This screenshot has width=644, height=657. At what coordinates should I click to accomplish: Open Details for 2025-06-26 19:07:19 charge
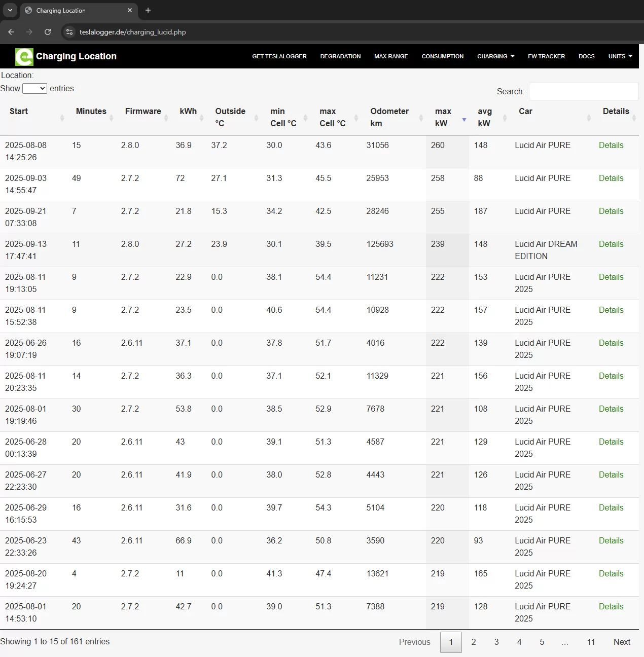(x=611, y=343)
